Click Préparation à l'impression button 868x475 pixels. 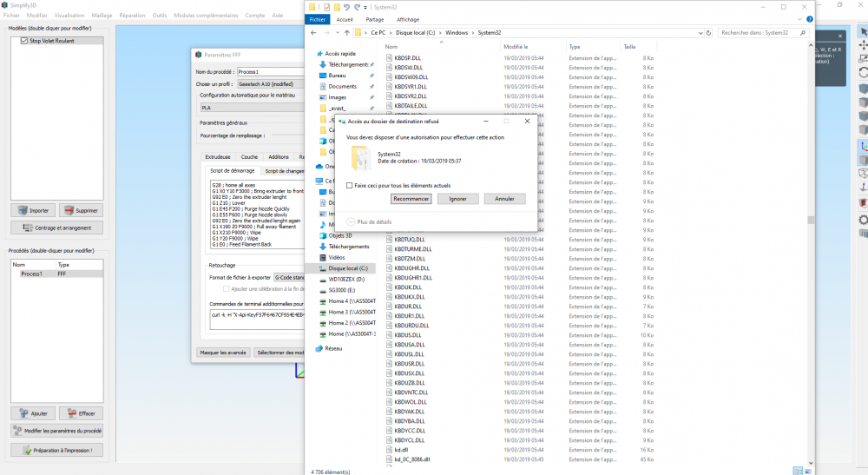57,450
